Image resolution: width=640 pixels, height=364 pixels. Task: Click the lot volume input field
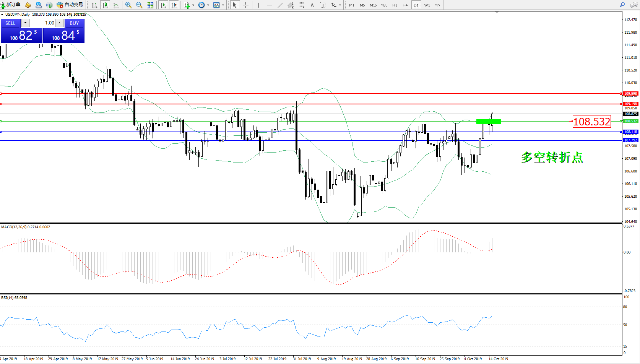[43, 23]
